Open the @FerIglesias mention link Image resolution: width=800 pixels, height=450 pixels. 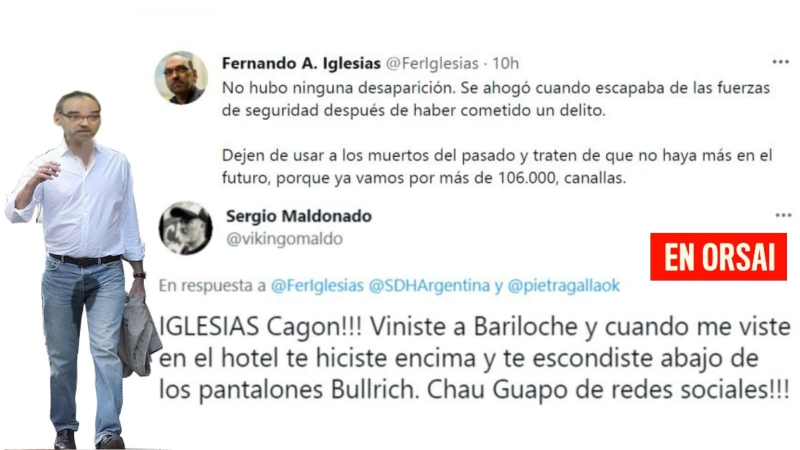point(317,285)
